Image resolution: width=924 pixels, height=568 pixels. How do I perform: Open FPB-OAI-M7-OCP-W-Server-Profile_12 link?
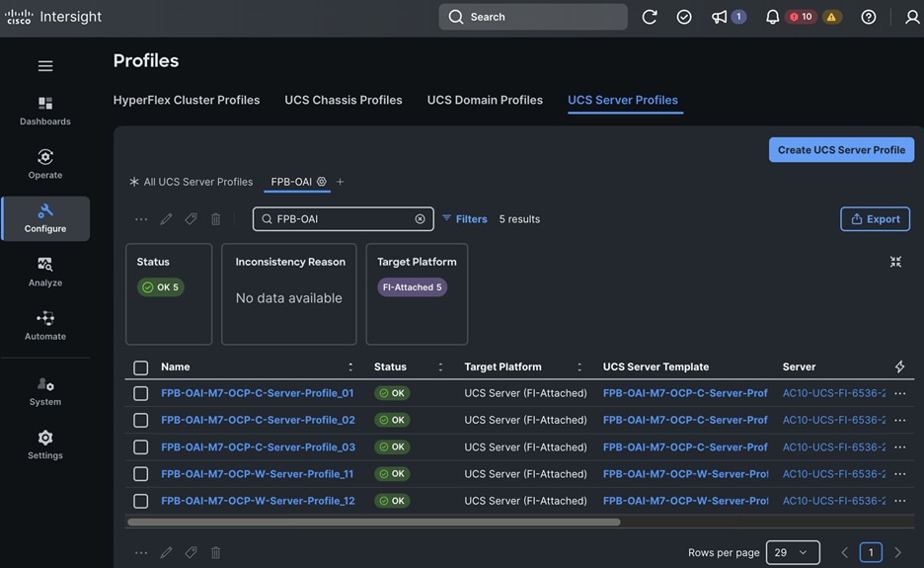(x=258, y=501)
